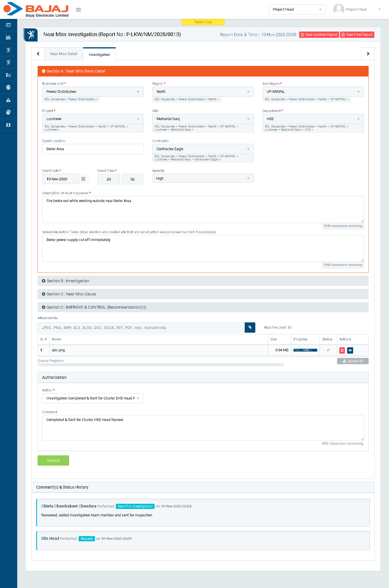Viewport: 389px width, 588px height.
Task: Click the green Submit button
Action: pyautogui.click(x=53, y=460)
